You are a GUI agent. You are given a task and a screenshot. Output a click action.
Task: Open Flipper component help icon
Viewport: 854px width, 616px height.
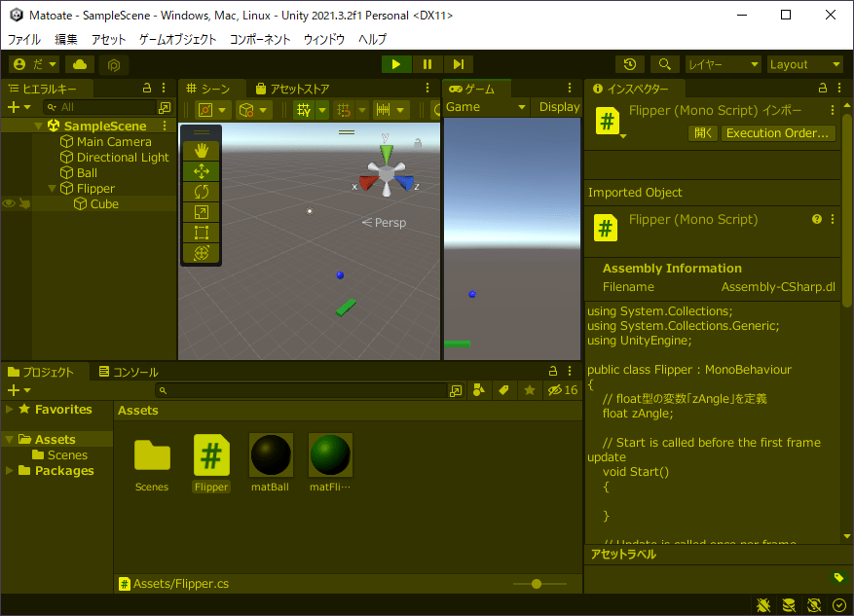pyautogui.click(x=817, y=219)
